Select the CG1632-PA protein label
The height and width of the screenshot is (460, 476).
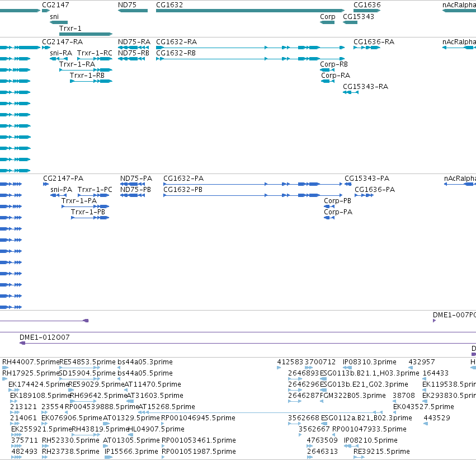tap(183, 179)
